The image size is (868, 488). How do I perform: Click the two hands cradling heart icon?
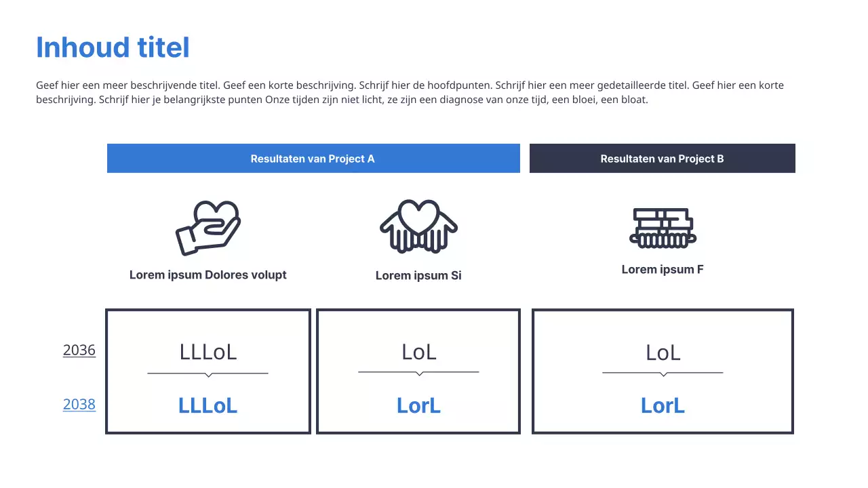tap(418, 226)
